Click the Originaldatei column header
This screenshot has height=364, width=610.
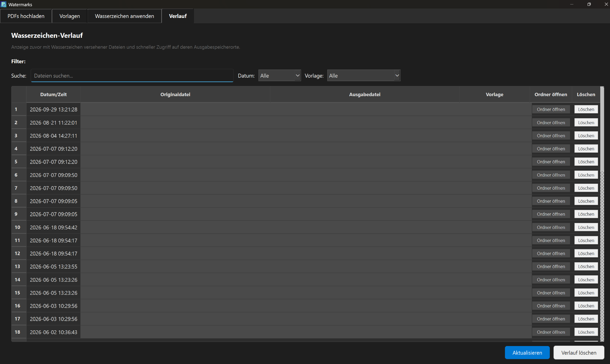(x=175, y=95)
